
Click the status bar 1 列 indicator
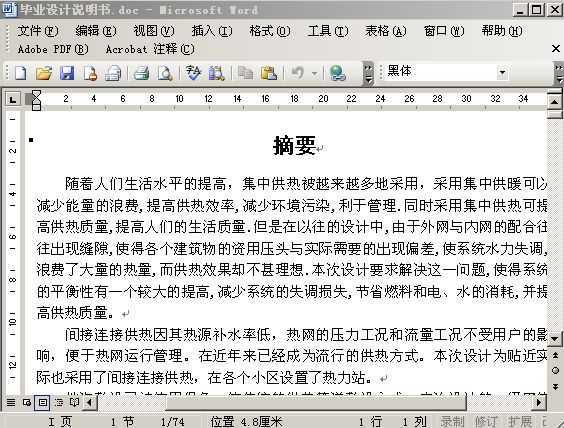click(414, 421)
